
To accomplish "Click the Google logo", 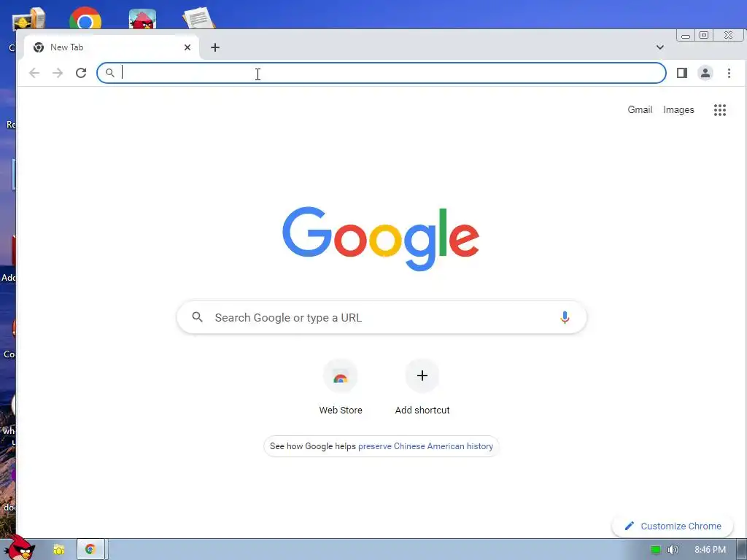I will click(381, 238).
